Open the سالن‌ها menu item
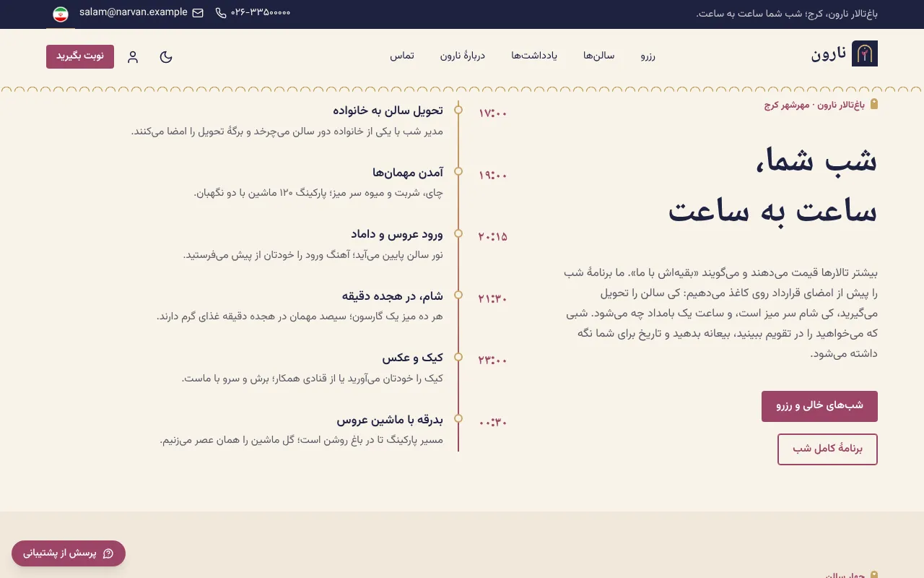924x578 pixels. tap(598, 56)
